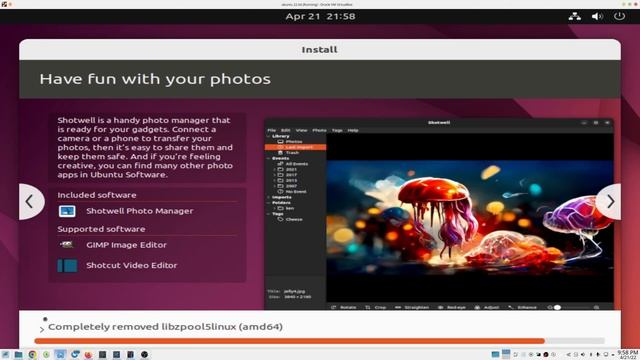Click the 'Completely removed libzpool5linux (amd64)' status
The width and height of the screenshot is (640, 360).
(165, 327)
